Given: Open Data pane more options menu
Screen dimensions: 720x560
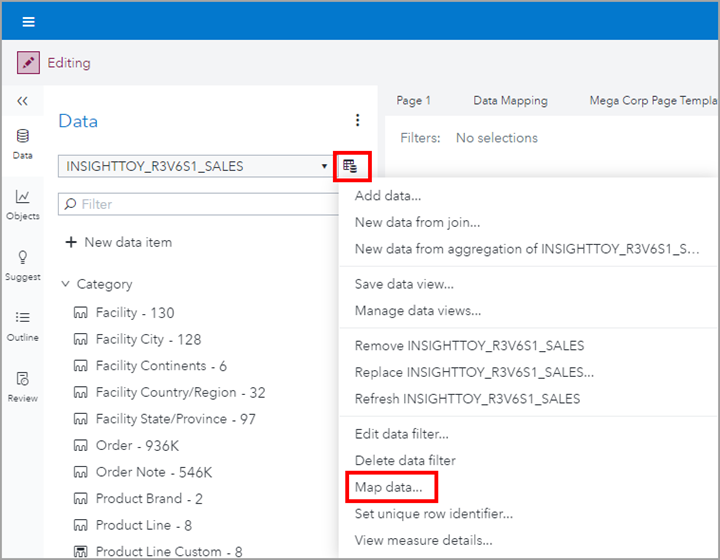Looking at the screenshot, I should point(358,121).
